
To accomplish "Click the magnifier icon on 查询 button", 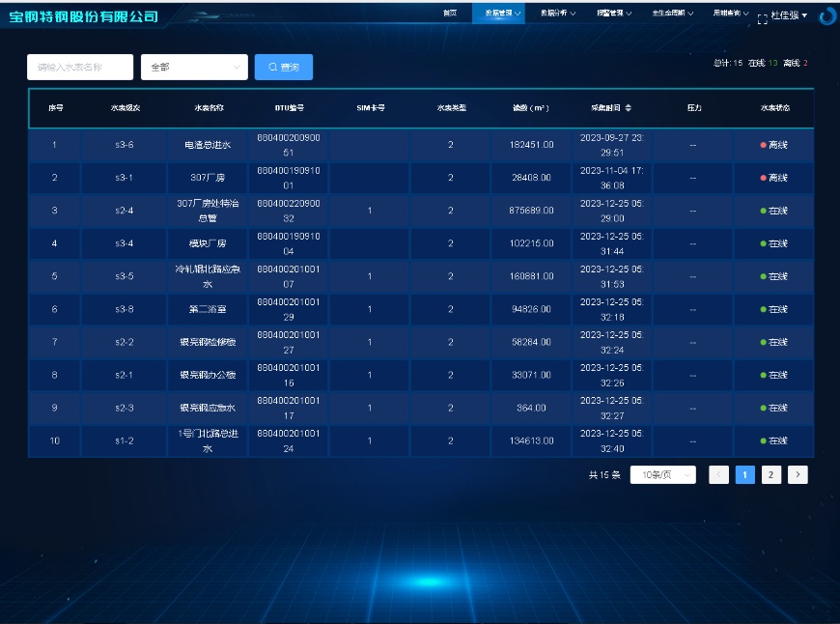I will (x=272, y=67).
